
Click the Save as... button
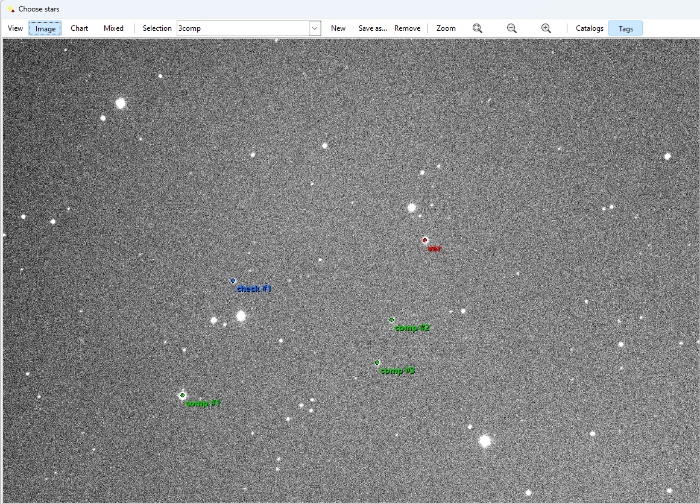(372, 28)
